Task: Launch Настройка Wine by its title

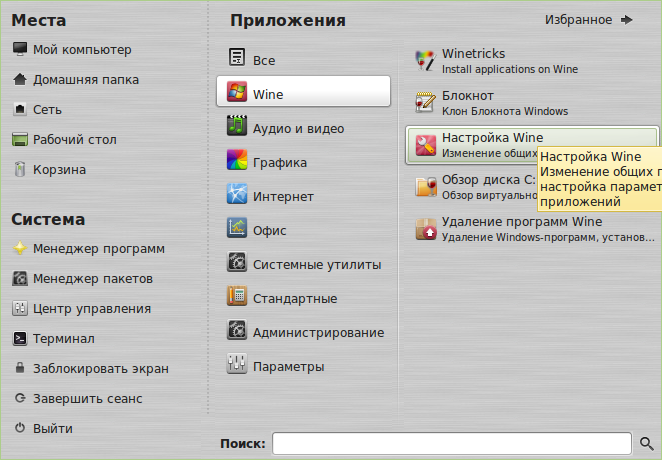Action: 492,138
